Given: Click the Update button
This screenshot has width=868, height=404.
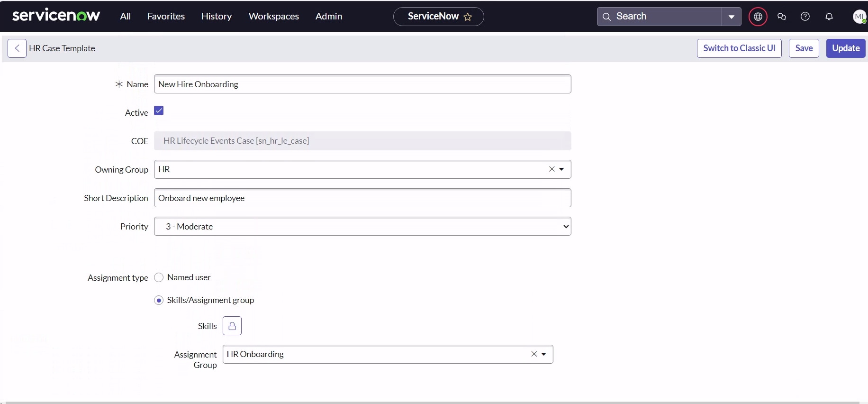Looking at the screenshot, I should click(x=846, y=48).
